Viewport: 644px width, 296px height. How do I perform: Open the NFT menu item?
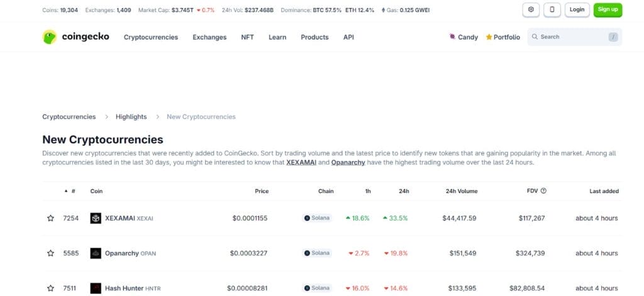(x=247, y=37)
